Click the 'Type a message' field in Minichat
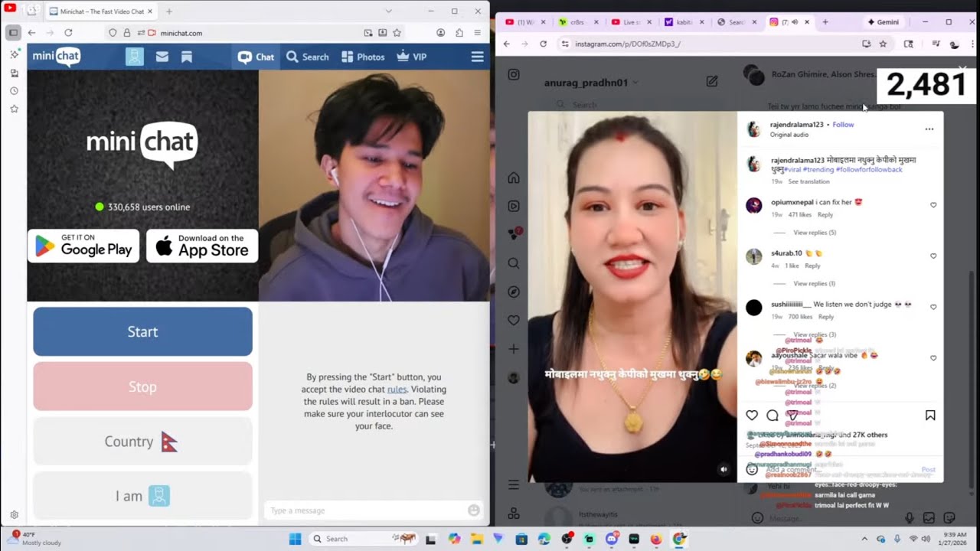Image resolution: width=980 pixels, height=551 pixels. 367,510
